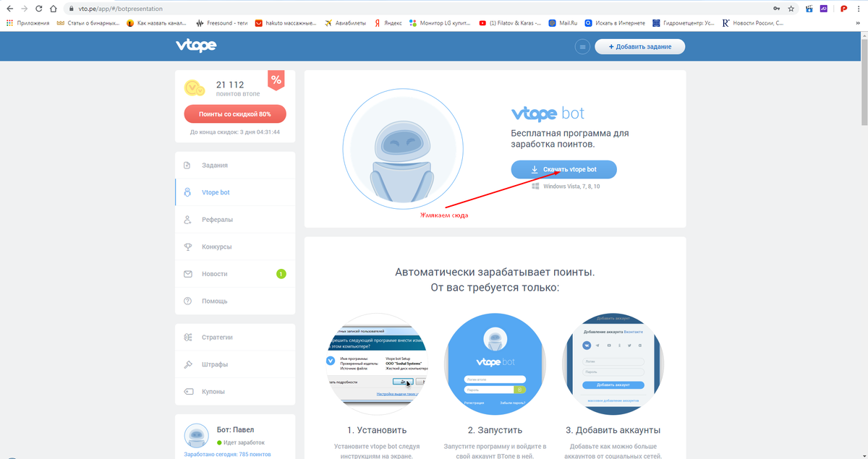Open the Как назвать канал bookmark

pyautogui.click(x=155, y=23)
